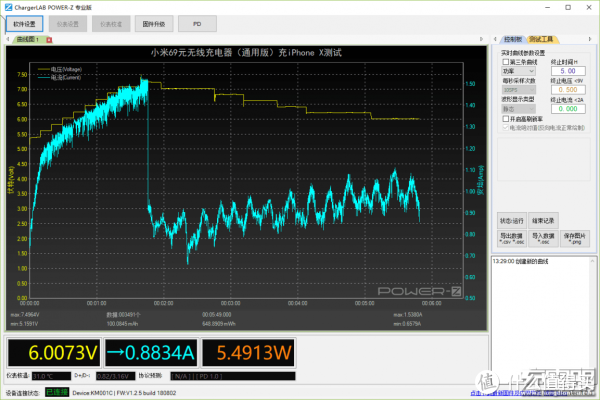Click Device KM001C firmware version text
The height and width of the screenshot is (400, 600).
point(124,393)
